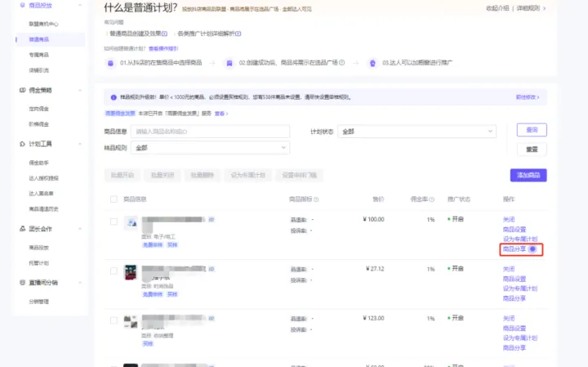Collapse the 佣金策略 sidebar section chevron
This screenshot has width=588, height=367.
80,90
